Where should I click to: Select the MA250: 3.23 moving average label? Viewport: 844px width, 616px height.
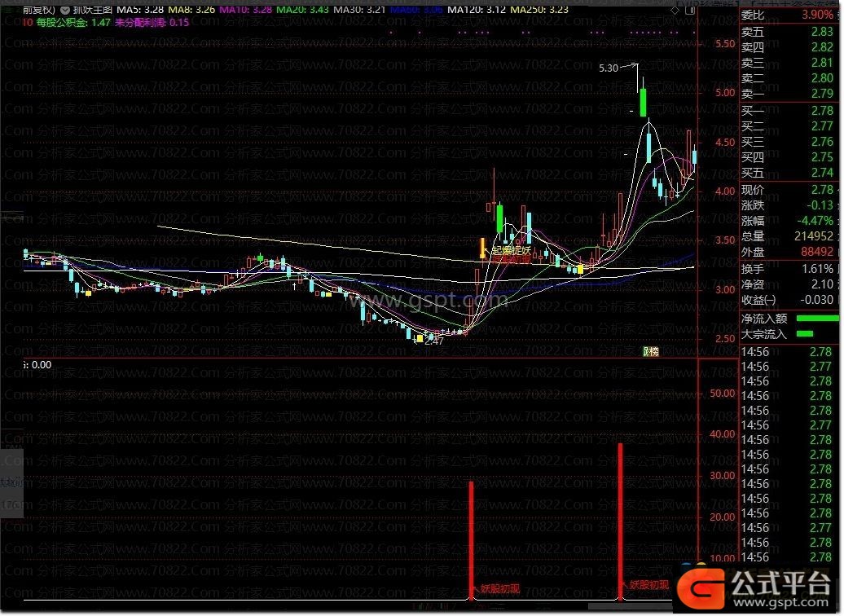tap(538, 10)
